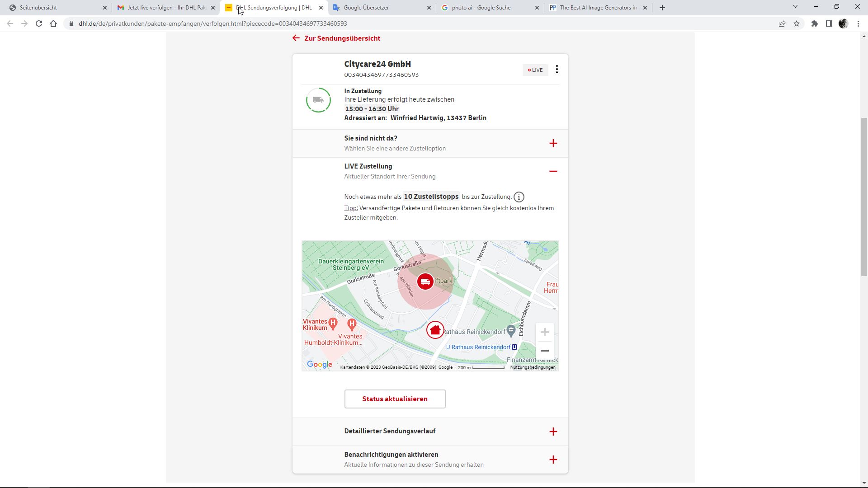
Task: Go back with the browser back arrow
Action: (10, 23)
